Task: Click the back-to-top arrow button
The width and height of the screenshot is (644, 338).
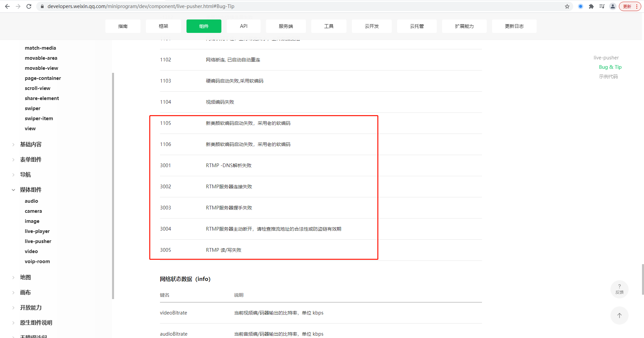Action: click(x=619, y=316)
